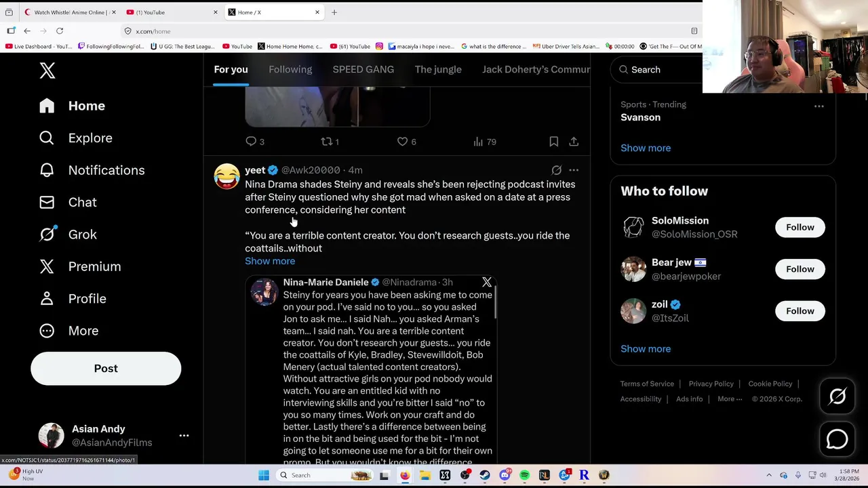Show hidden system tray icons
This screenshot has height=488, width=868.
pos(768,475)
